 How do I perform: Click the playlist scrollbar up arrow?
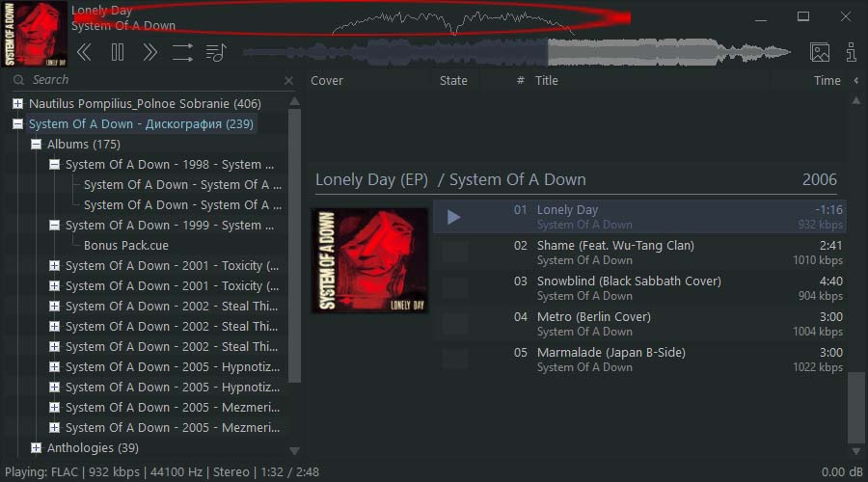(x=855, y=100)
